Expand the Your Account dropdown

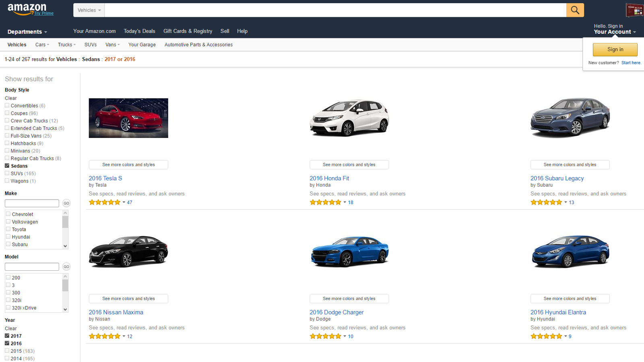(x=615, y=32)
